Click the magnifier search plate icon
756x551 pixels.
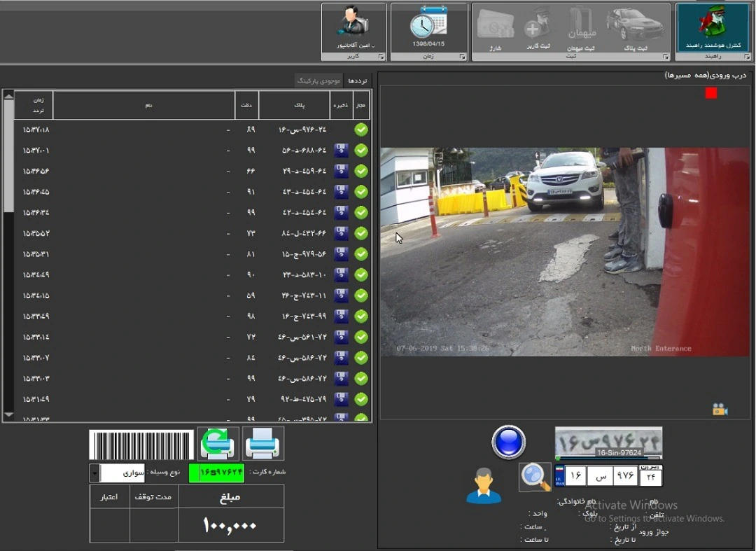click(535, 477)
